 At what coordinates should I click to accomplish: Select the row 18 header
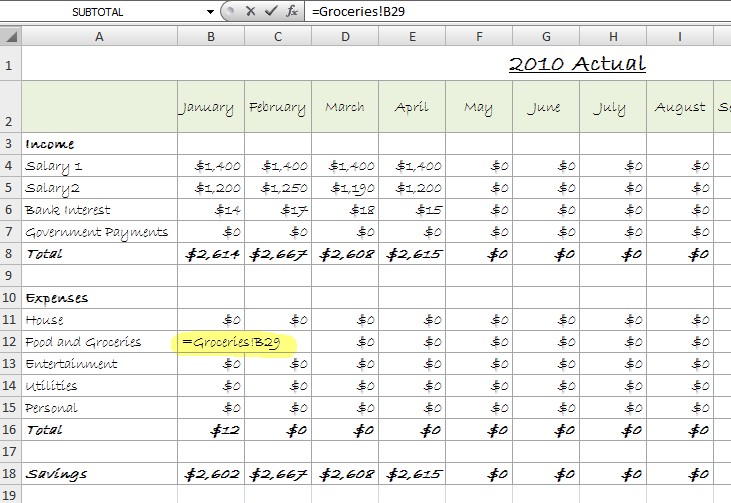click(10, 474)
